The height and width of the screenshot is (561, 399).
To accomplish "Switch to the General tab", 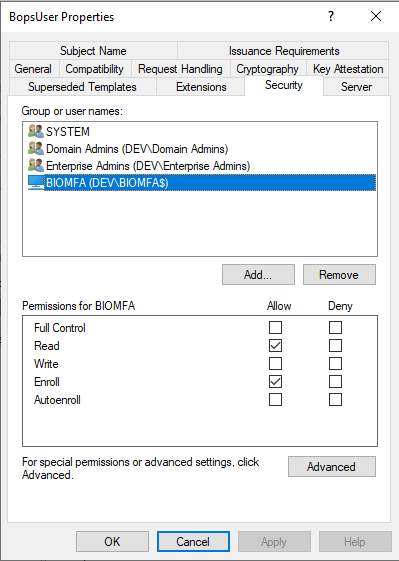I will coord(33,69).
